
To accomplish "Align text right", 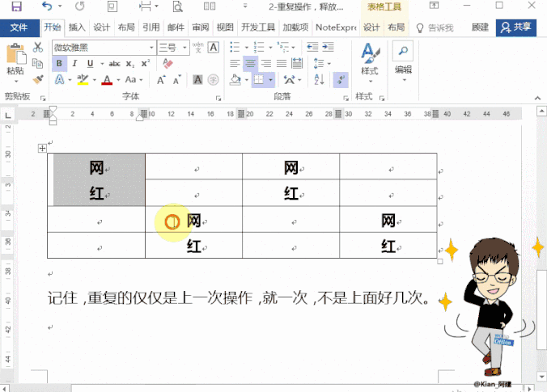I will [266, 63].
